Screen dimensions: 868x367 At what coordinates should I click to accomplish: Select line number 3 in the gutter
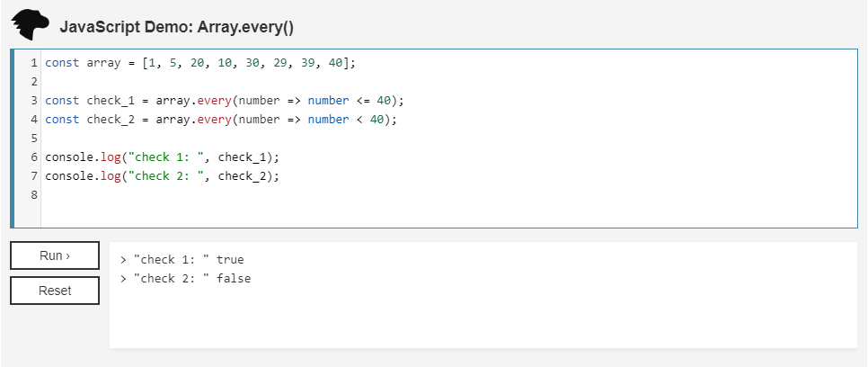pyautogui.click(x=33, y=101)
